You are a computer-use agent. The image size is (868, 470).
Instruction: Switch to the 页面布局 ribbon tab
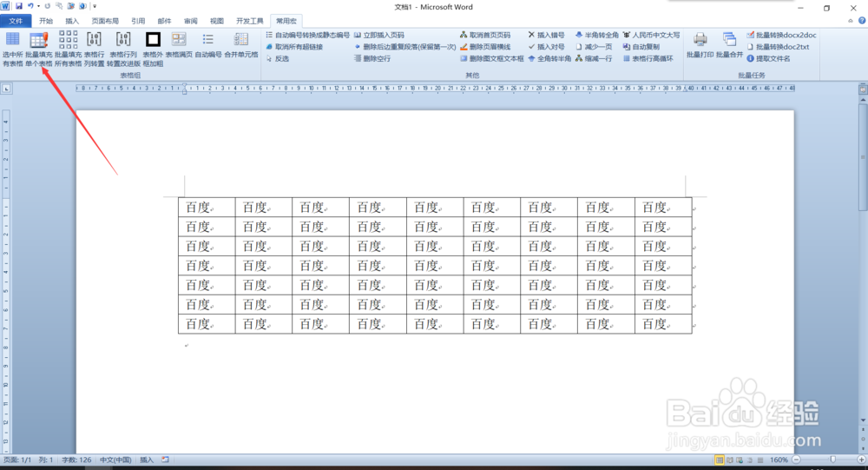[x=105, y=21]
